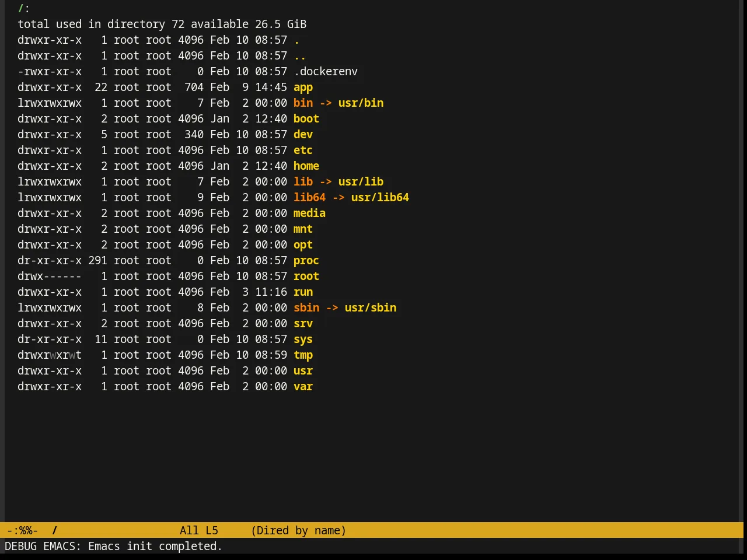Viewport: 747px width, 560px height.
Task: Click the usr/bin symlink target
Action: (x=361, y=103)
